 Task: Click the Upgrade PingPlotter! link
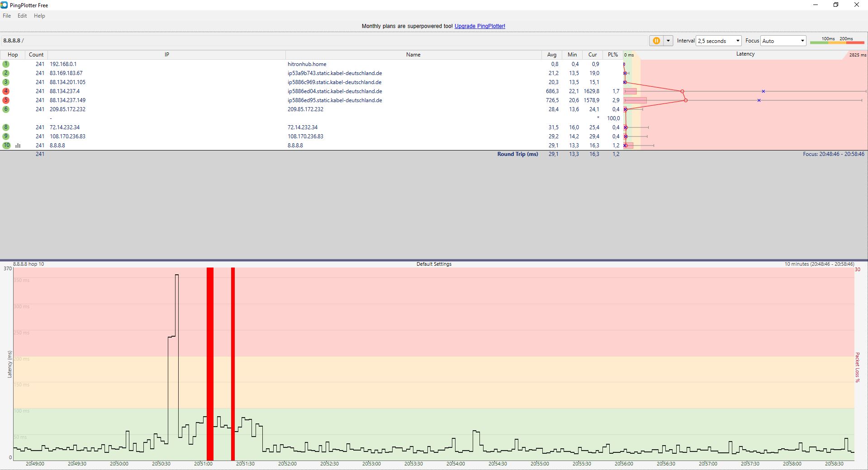pos(479,26)
